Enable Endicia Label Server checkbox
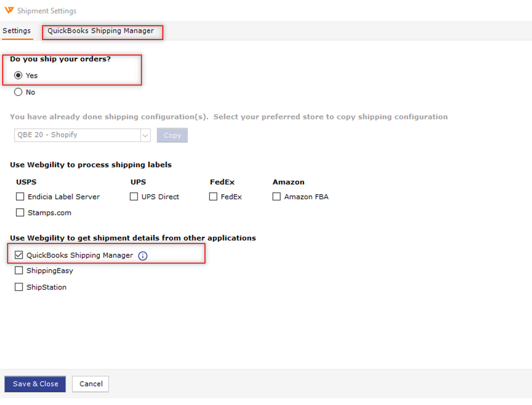The image size is (532, 405). pyautogui.click(x=20, y=197)
